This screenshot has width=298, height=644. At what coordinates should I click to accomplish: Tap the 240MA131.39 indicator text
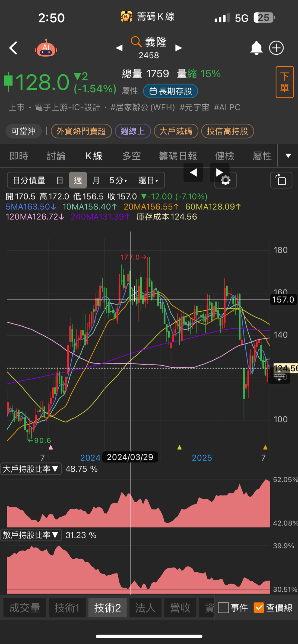100,217
